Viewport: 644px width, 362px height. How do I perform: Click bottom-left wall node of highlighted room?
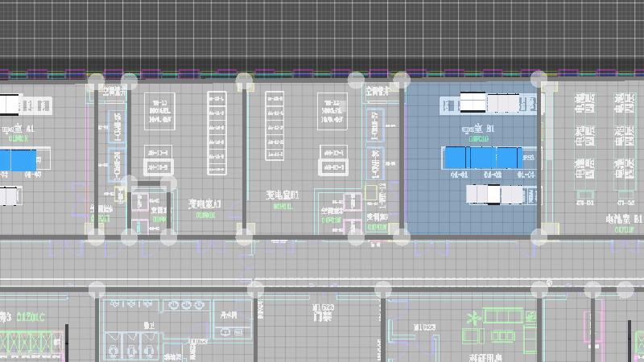tap(402, 237)
